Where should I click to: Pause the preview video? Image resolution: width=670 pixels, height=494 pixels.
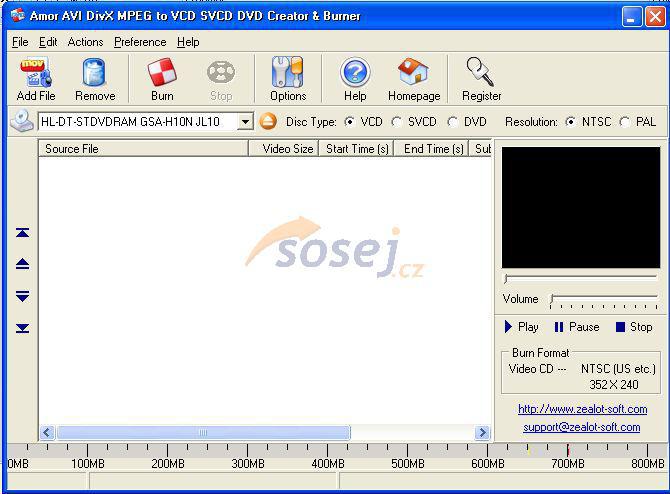click(577, 327)
